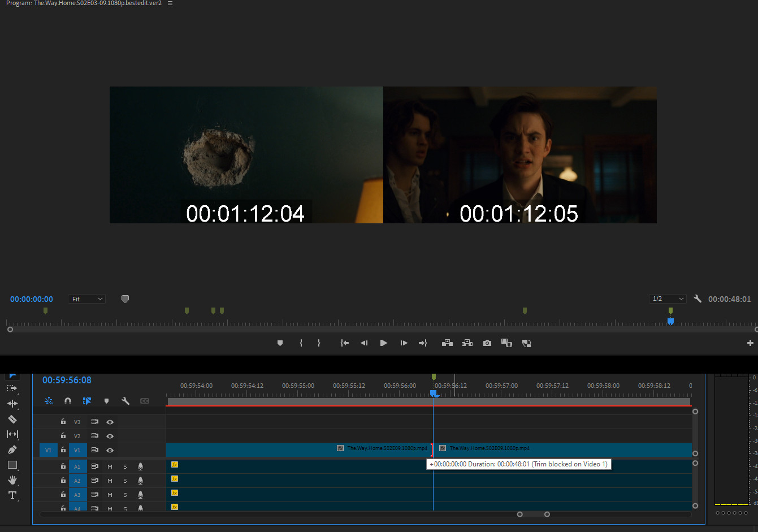Screen dimensions: 758x532
Task: Select the Razor tool
Action: [12, 419]
